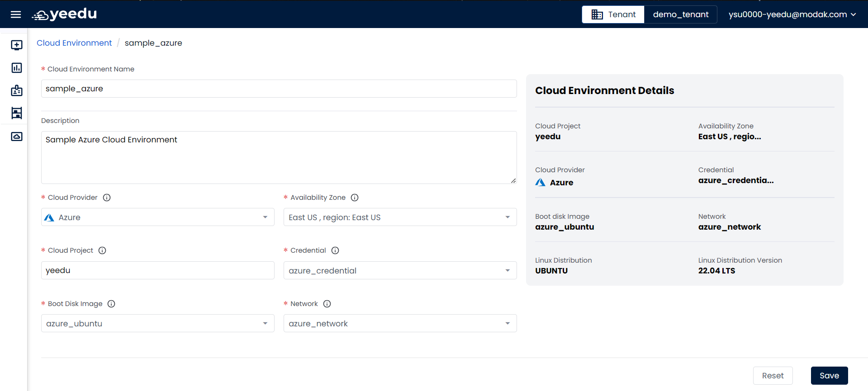
Task: Select the demo_tenant tenant name
Action: pos(681,14)
